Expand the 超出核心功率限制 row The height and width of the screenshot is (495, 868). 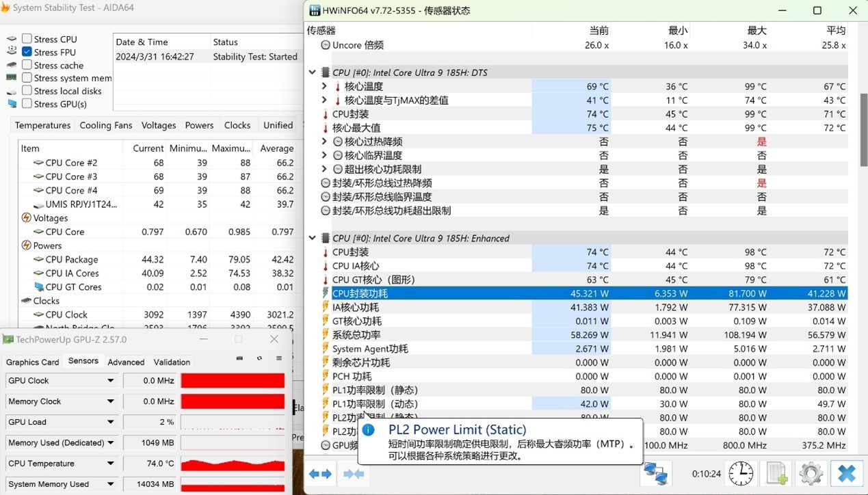(324, 170)
